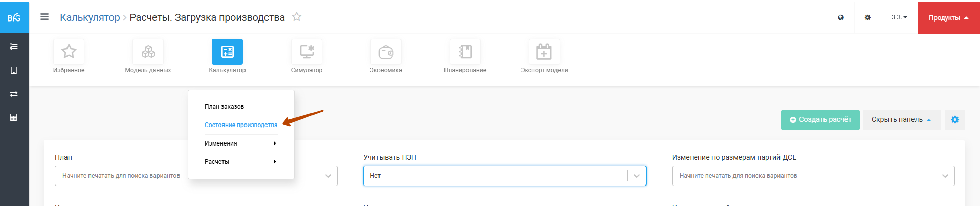This screenshot has height=206, width=980.
Task: Open the Избранное star icon
Action: 69,52
